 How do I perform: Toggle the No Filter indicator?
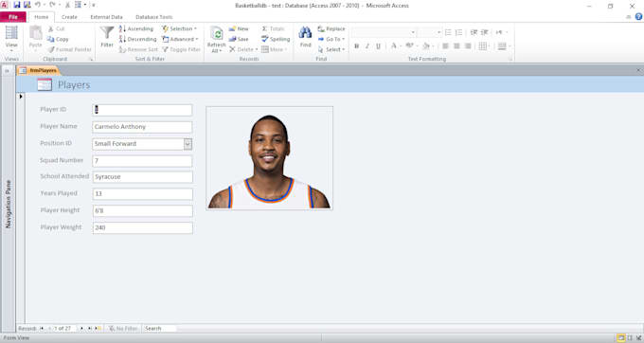(x=123, y=328)
